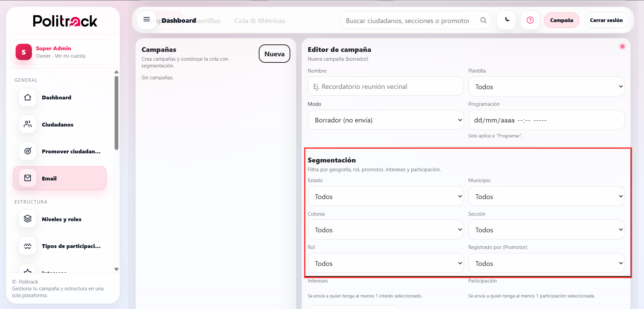Click the Ciudadanos people icon
The height and width of the screenshot is (309, 644).
pyautogui.click(x=27, y=124)
